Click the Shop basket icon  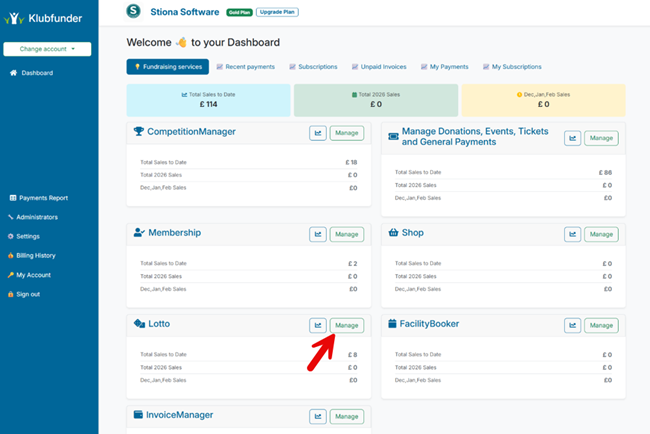[x=393, y=232]
